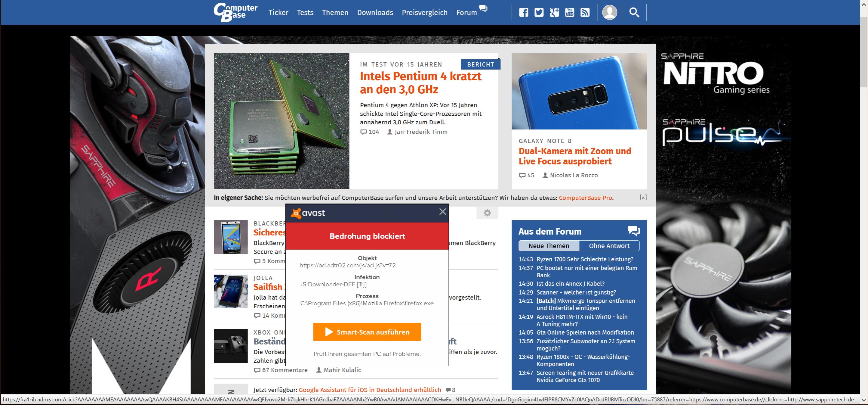Open ComputerBase Facebook page icon

[523, 12]
